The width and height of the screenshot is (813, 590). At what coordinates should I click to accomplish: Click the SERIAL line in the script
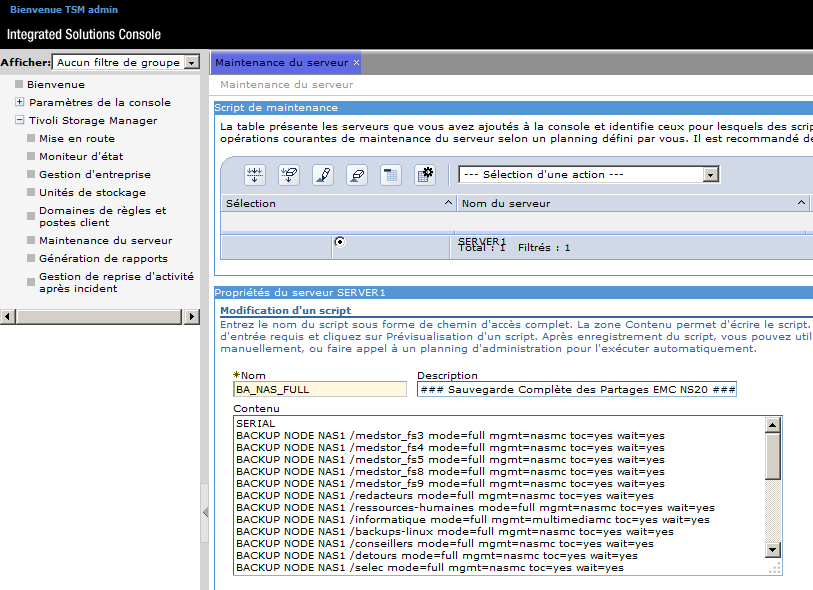[256, 424]
